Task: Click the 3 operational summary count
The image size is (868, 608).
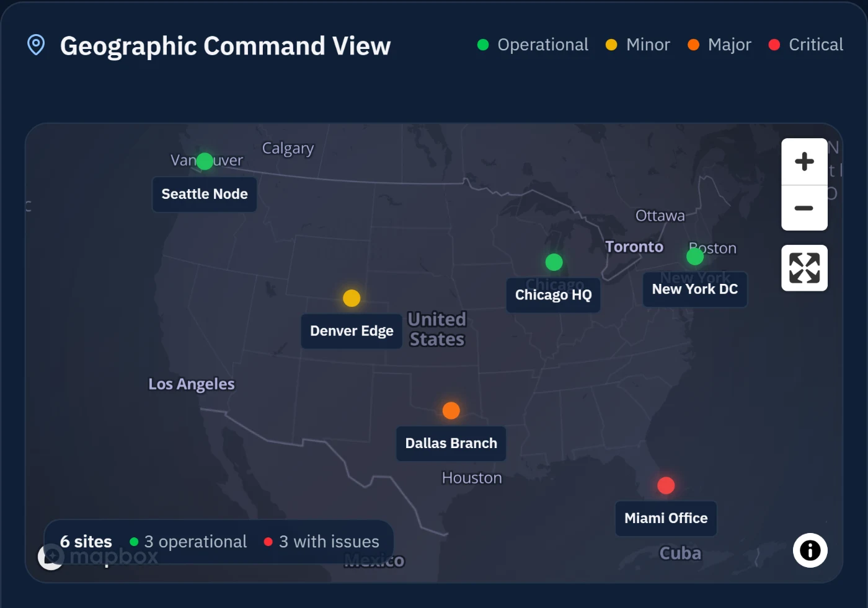Action: (x=195, y=542)
